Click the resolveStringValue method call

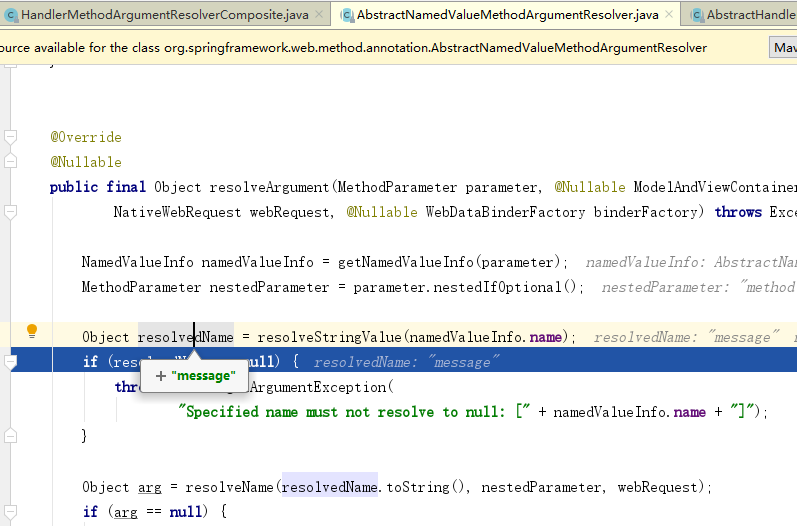click(324, 337)
